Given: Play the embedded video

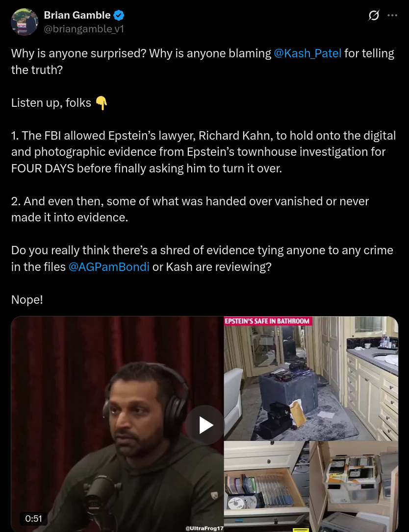Looking at the screenshot, I should pos(204,425).
